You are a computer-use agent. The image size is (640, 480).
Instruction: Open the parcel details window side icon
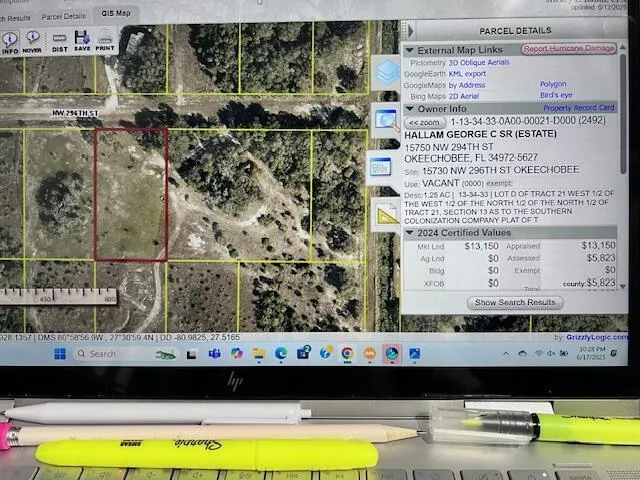click(381, 167)
